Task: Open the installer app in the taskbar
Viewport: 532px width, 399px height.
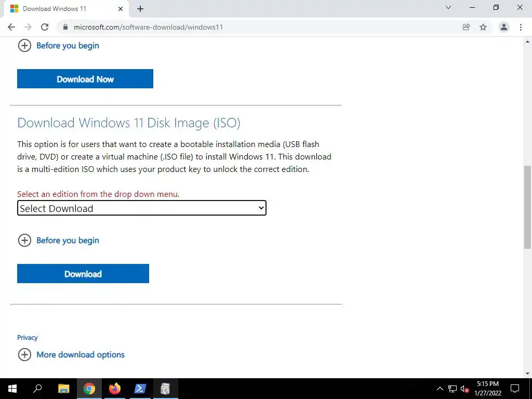Action: pos(166,389)
